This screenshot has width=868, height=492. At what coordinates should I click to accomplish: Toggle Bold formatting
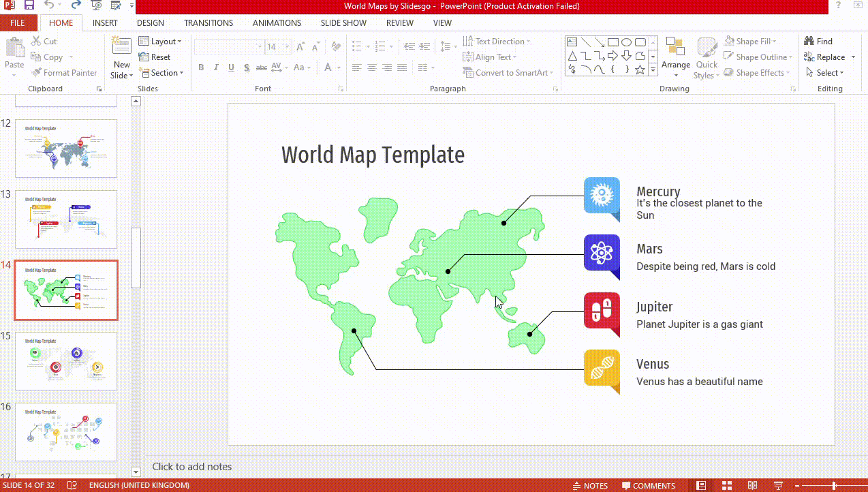pyautogui.click(x=201, y=67)
